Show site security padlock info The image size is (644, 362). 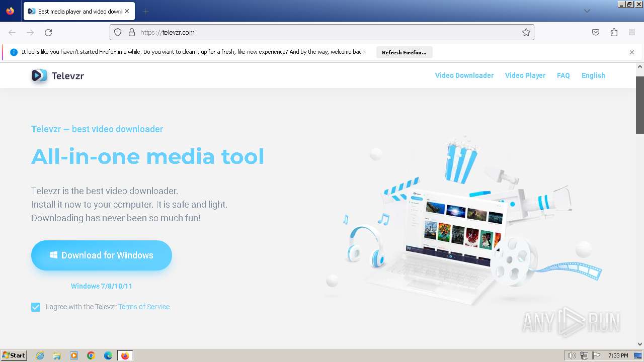click(132, 32)
